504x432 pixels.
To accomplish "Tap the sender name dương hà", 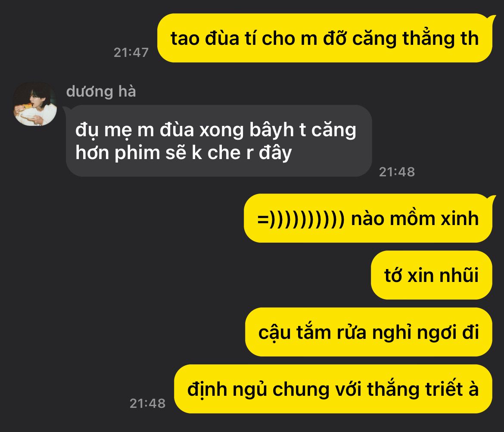I will [101, 91].
